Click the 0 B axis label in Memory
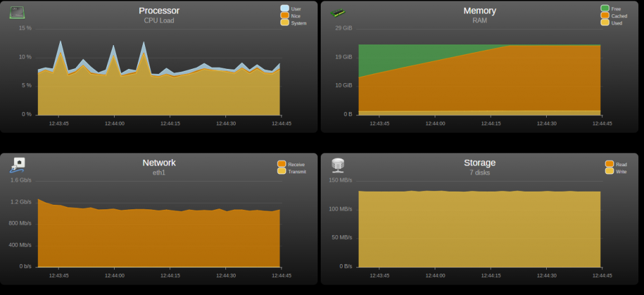The height and width of the screenshot is (295, 644). [348, 114]
